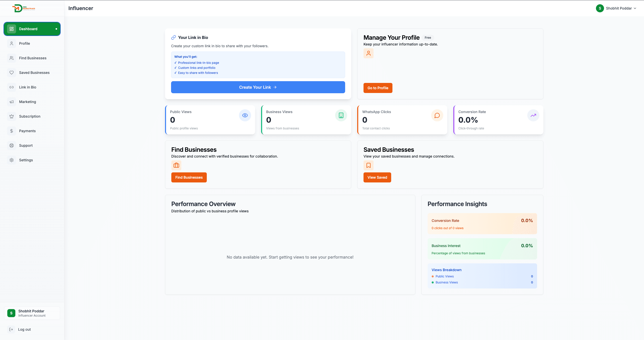Click the Performance Insights heading

pyautogui.click(x=457, y=204)
